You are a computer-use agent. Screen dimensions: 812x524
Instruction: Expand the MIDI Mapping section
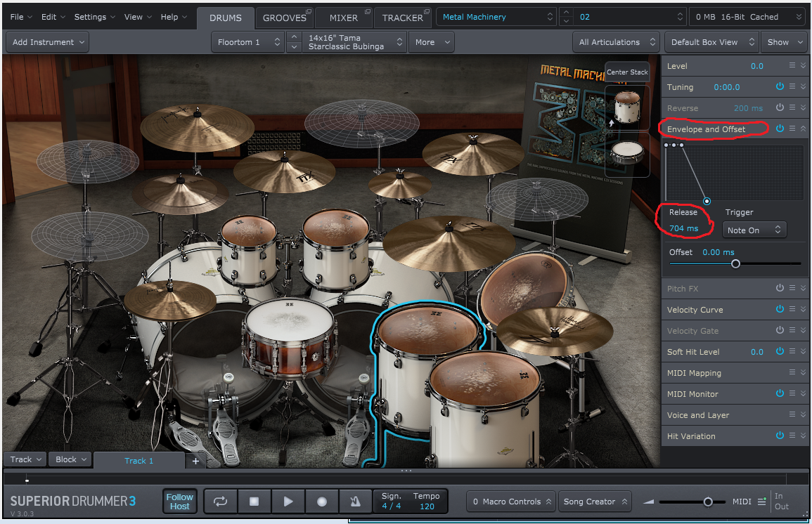pyautogui.click(x=804, y=373)
